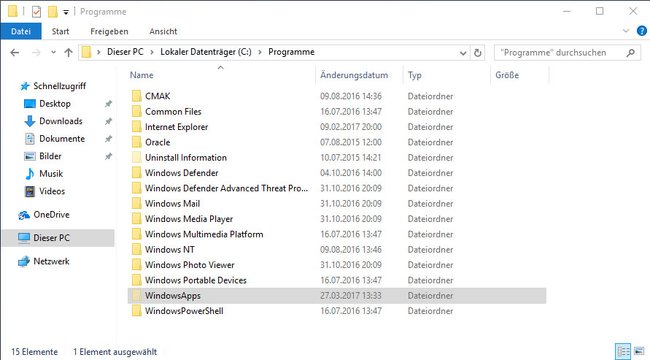Select the WindowsPowerShell folder icon
The image size is (650, 360).
pyautogui.click(x=136, y=311)
